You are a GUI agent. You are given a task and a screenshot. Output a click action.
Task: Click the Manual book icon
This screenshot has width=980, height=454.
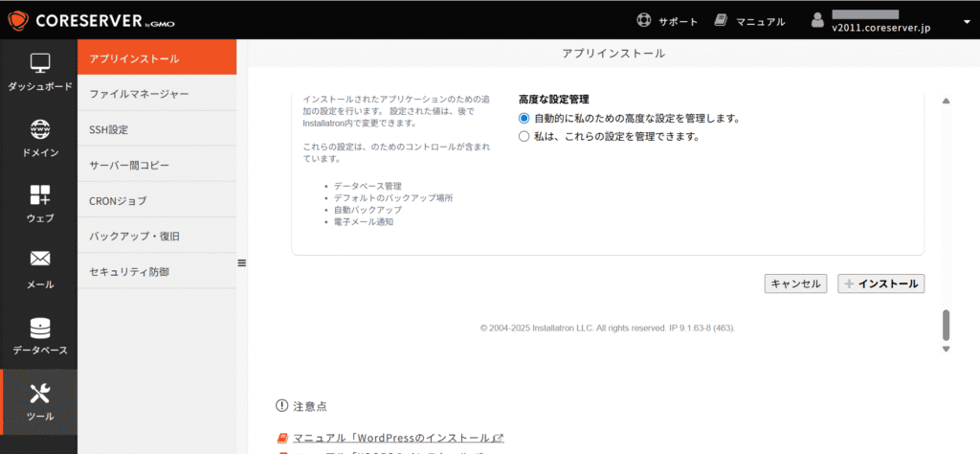coord(721,21)
